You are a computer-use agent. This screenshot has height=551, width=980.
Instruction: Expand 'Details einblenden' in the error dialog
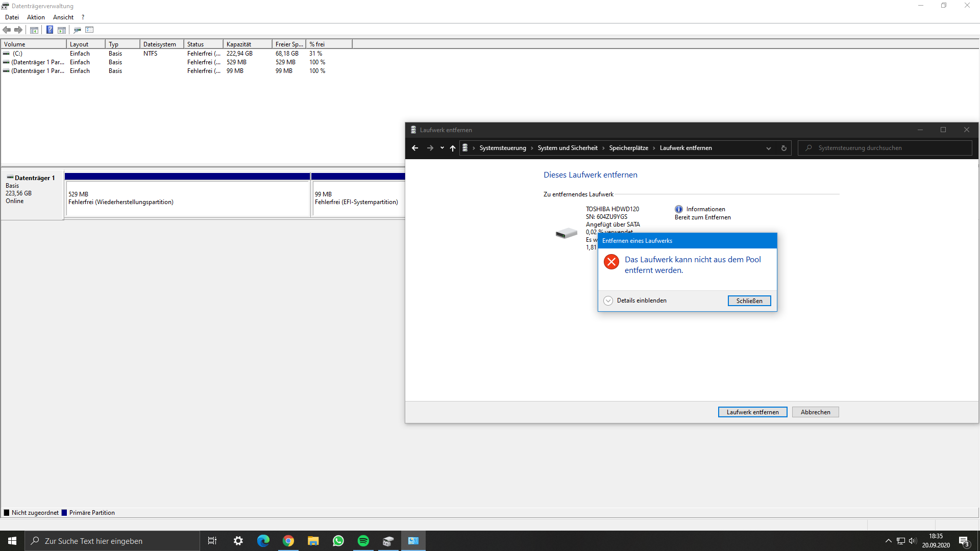point(634,300)
